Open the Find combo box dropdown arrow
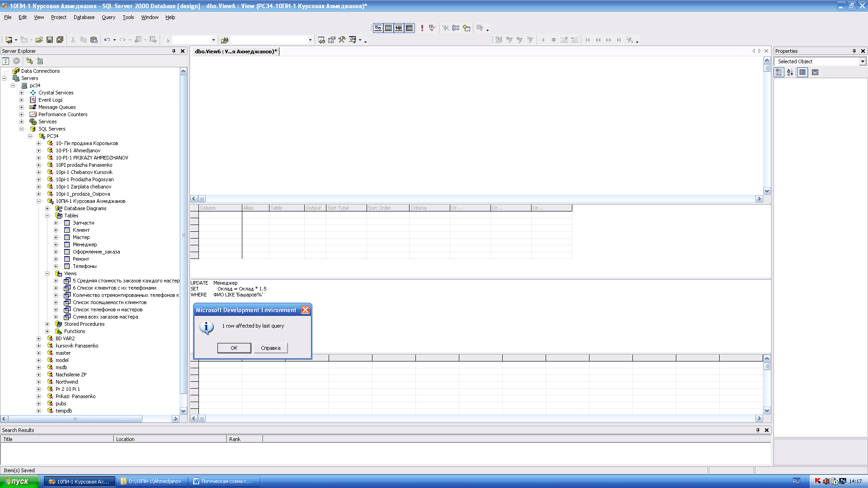The width and height of the screenshot is (868, 488). pyautogui.click(x=310, y=40)
